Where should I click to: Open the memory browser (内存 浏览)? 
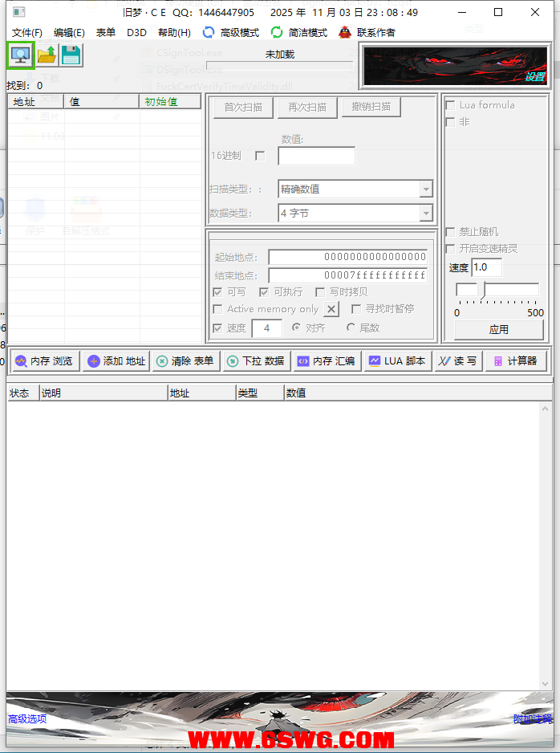[x=44, y=361]
